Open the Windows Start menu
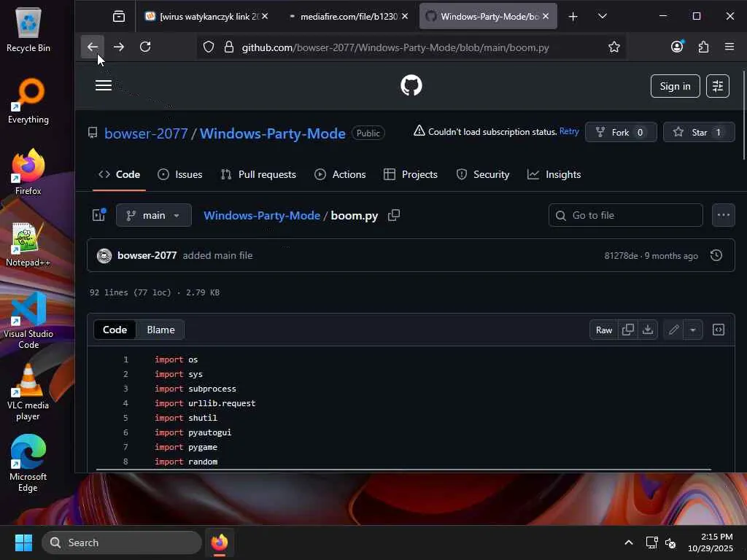Image resolution: width=747 pixels, height=560 pixels. pyautogui.click(x=23, y=542)
